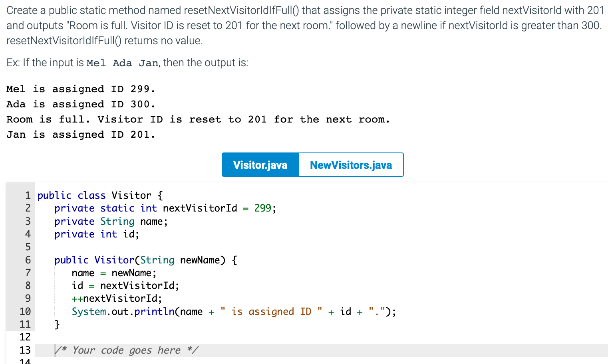
Task: Click the println statement on line 10
Action: click(x=233, y=311)
